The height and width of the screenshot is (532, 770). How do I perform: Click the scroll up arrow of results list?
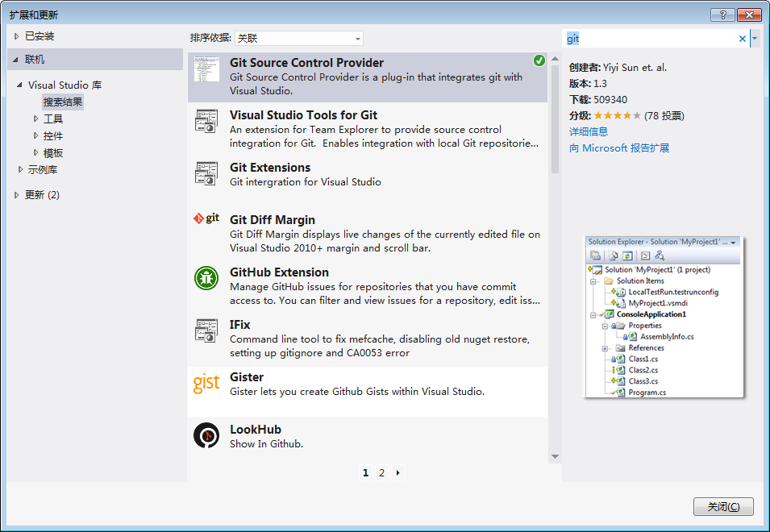point(555,59)
